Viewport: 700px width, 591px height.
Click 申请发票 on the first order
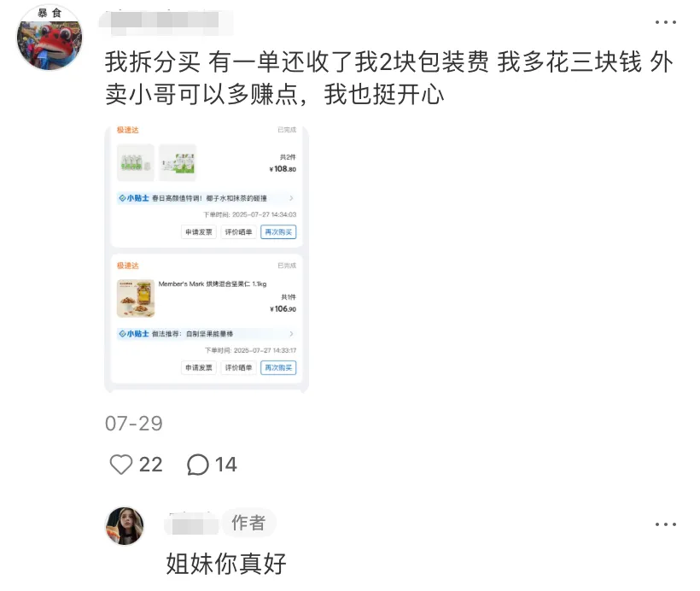[199, 231]
